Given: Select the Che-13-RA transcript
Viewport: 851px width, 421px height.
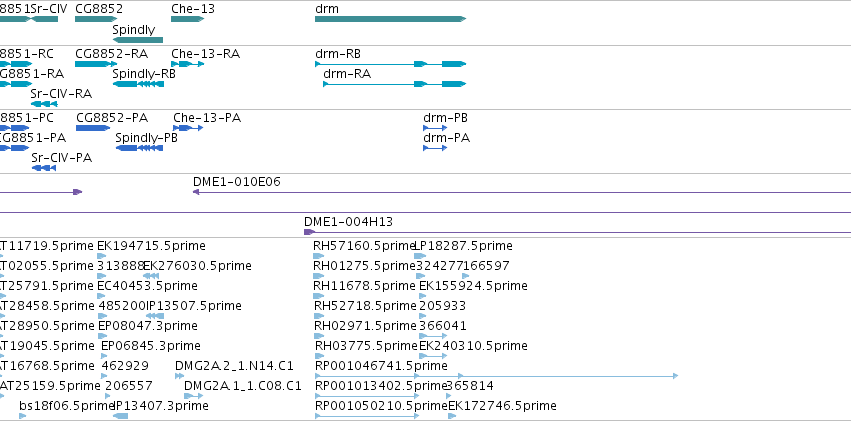Looking at the screenshot, I should point(188,64).
